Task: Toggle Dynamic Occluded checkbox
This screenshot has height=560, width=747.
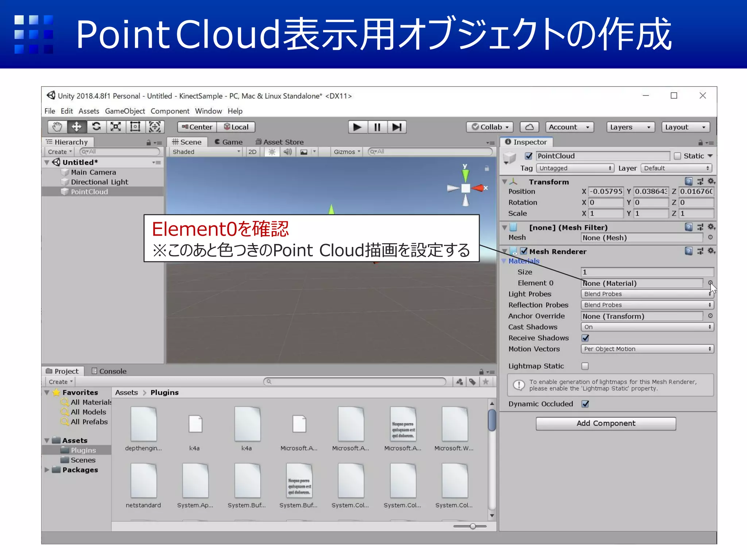Action: pos(585,404)
